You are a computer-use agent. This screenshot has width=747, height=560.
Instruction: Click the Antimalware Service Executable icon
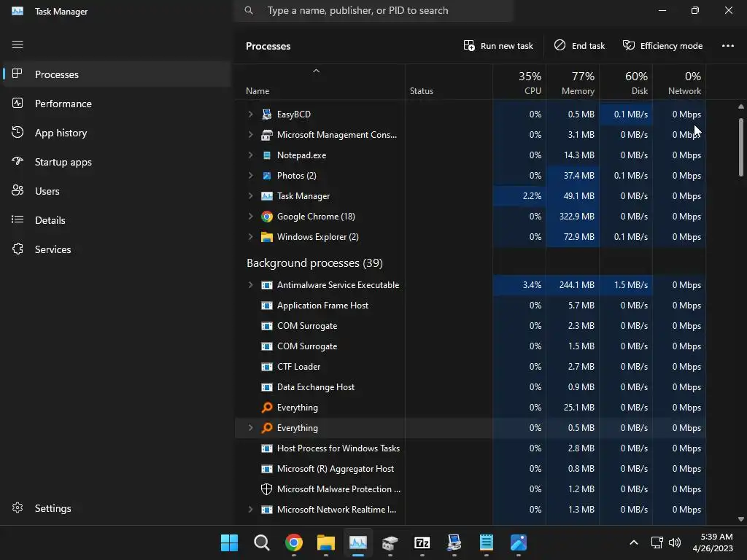[267, 285]
